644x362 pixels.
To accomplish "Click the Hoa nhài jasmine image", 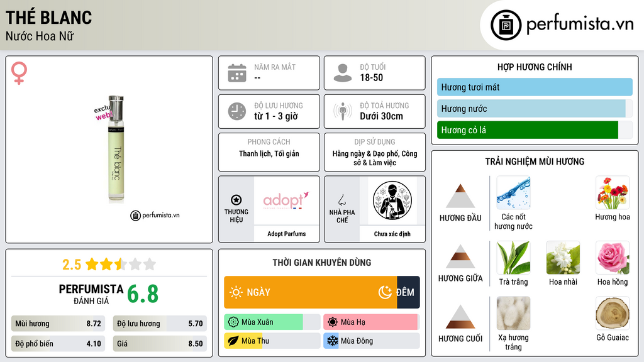I will [563, 257].
